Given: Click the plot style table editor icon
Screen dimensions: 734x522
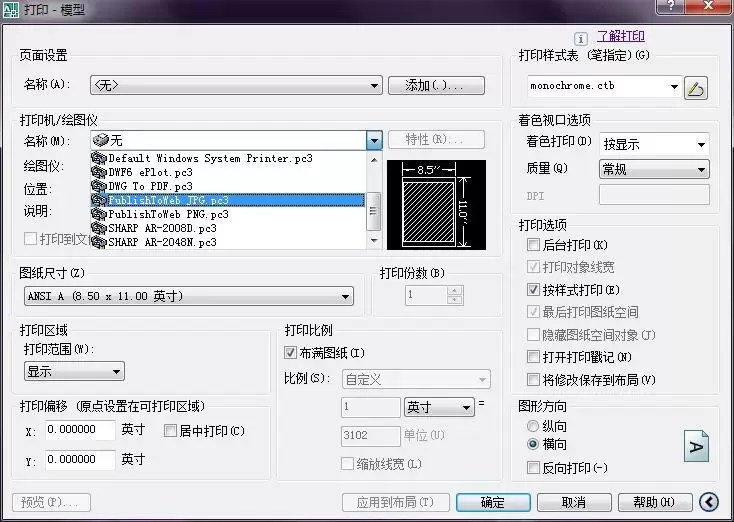Looking at the screenshot, I should (696, 88).
